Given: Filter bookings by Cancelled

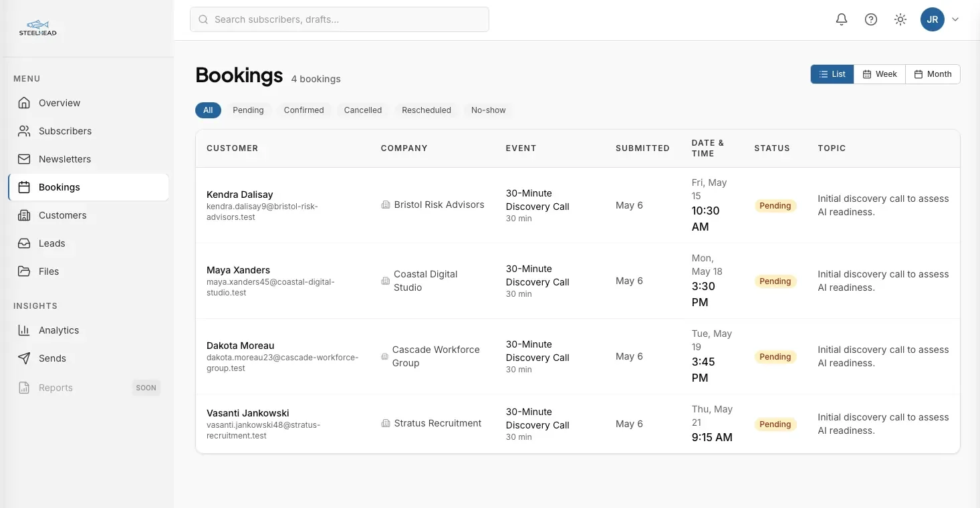Looking at the screenshot, I should pyautogui.click(x=363, y=110).
